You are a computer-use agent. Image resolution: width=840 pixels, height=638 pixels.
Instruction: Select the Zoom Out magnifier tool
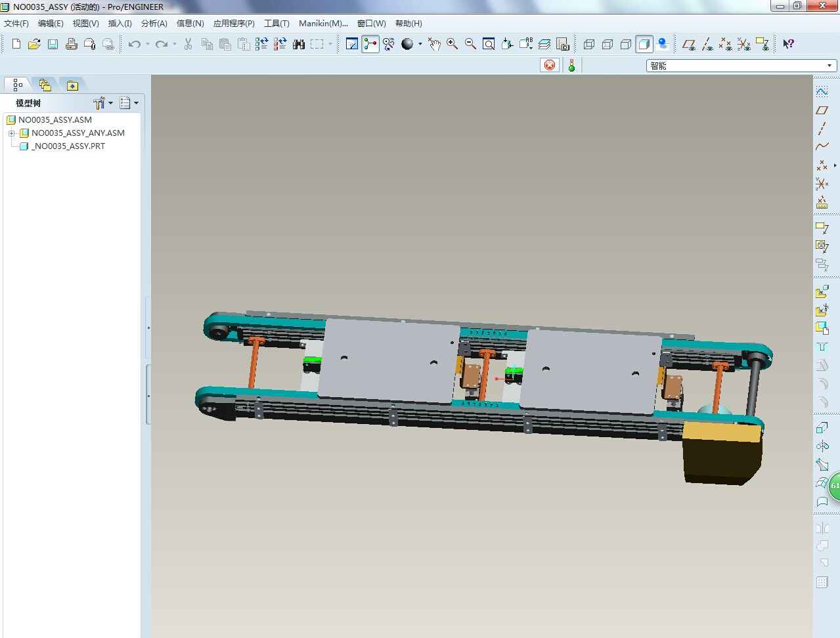coord(470,44)
